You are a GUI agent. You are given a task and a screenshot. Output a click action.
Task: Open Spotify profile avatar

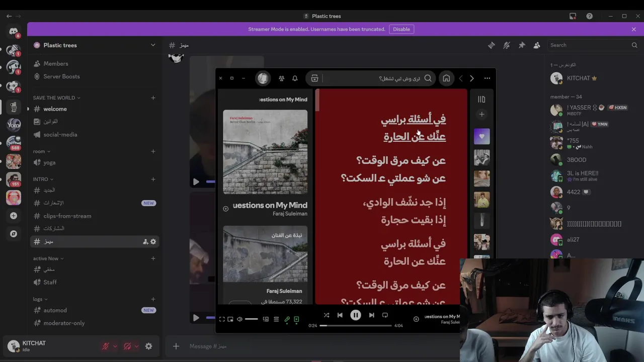coord(263,78)
